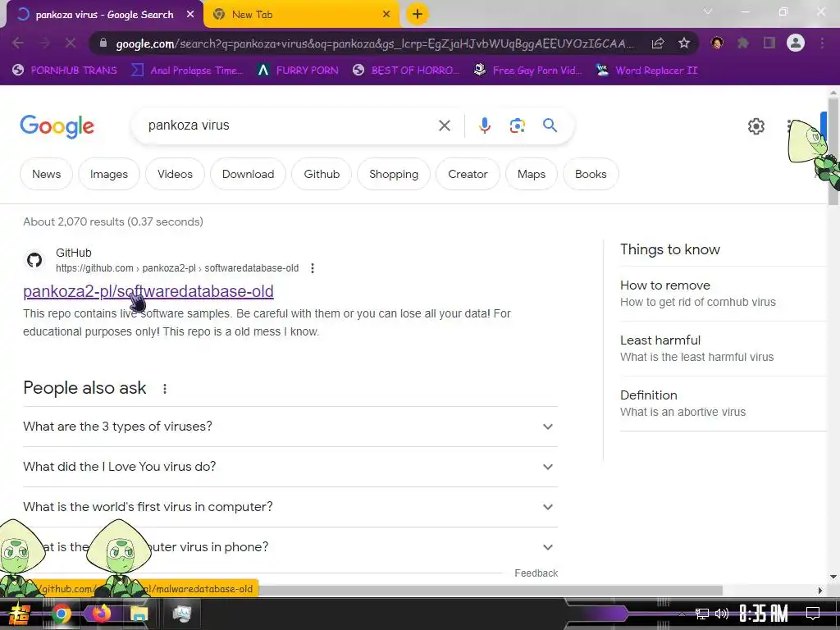Open network icon in system tray
Viewport: 840px width, 630px height.
701,614
